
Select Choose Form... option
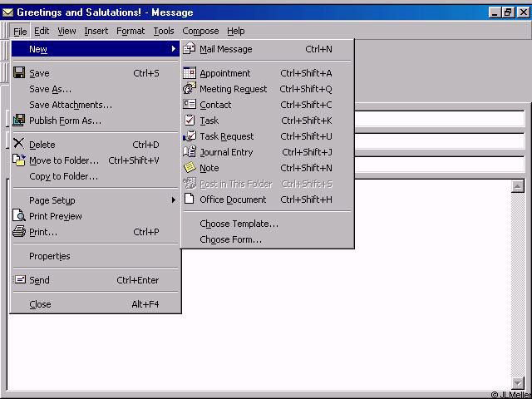(x=230, y=239)
